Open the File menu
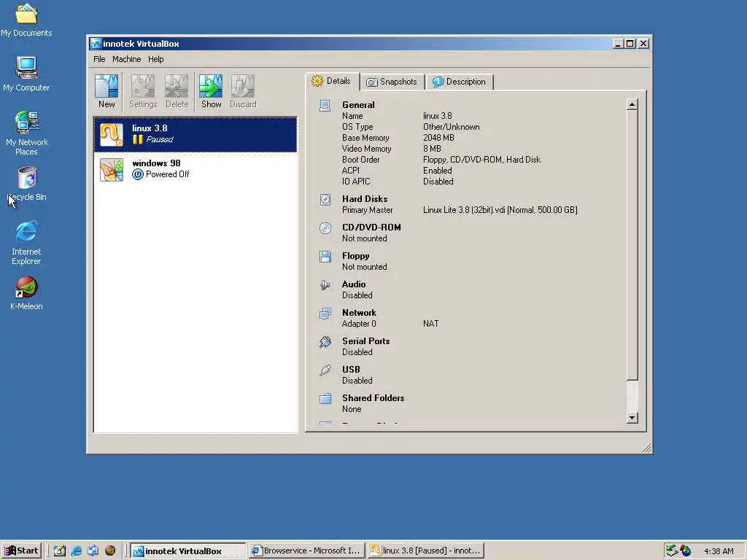 tap(99, 59)
